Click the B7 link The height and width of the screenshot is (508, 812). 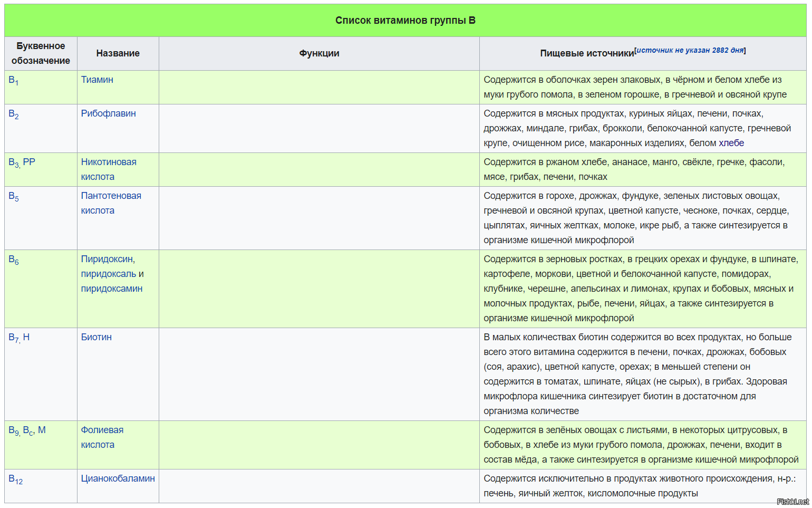[x=14, y=338]
